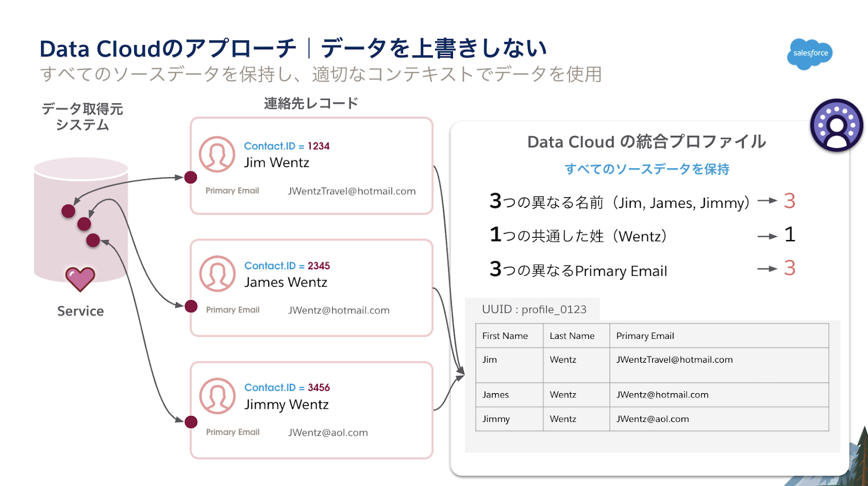Viewport: 868px width, 486px height.
Task: Click the arrow next to 3つの異なるPrimary Email
Action: click(768, 269)
